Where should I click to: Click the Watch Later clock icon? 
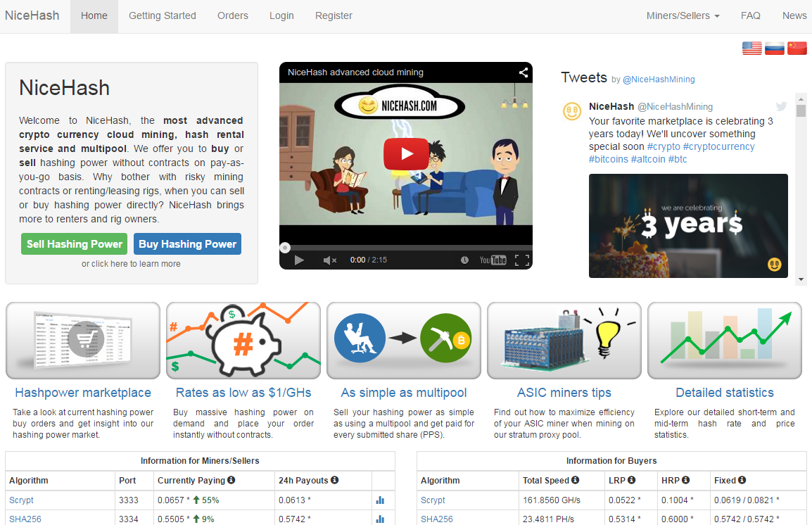point(464,260)
